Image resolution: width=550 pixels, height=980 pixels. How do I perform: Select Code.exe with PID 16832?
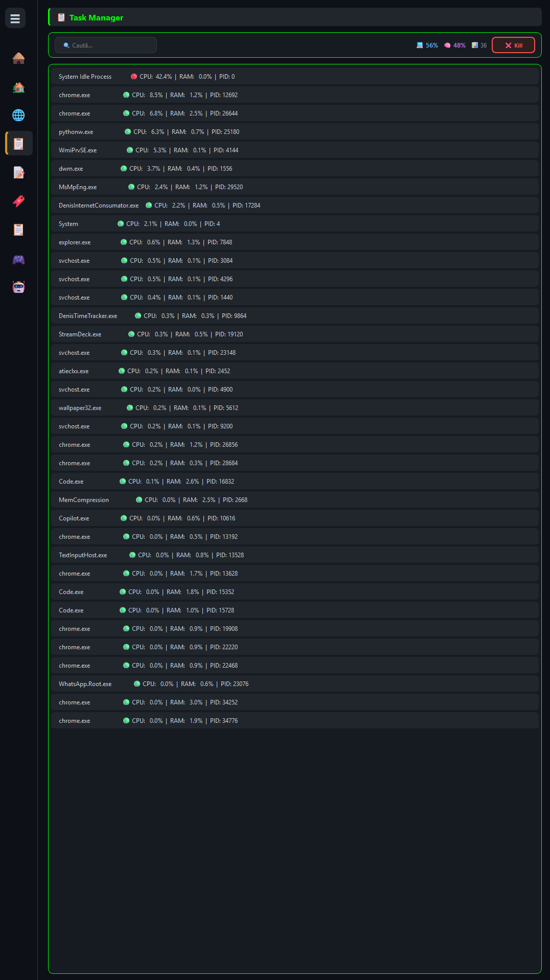point(295,482)
